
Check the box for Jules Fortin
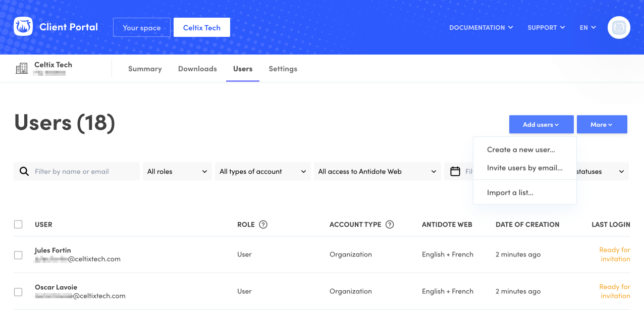[18, 255]
